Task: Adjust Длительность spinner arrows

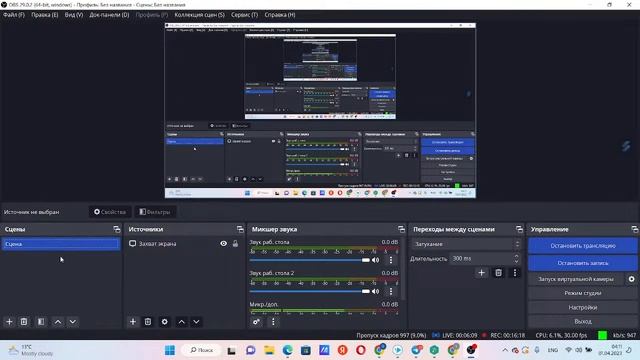Action: point(516,258)
